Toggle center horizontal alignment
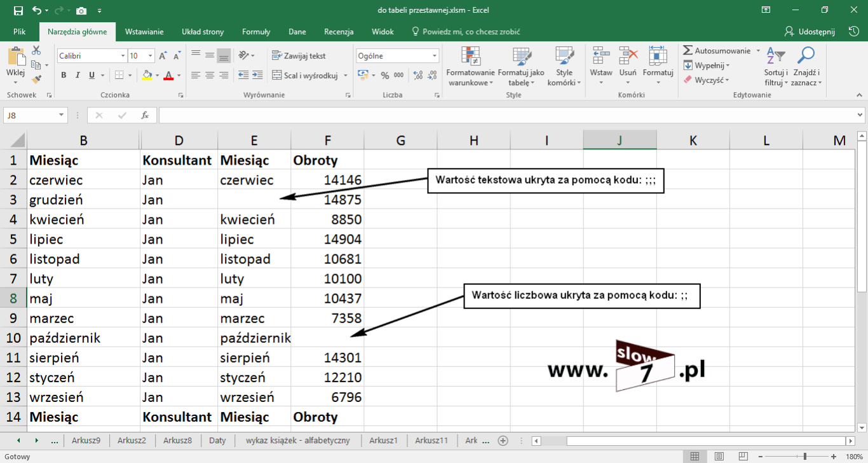This screenshot has width=868, height=463. tap(210, 75)
